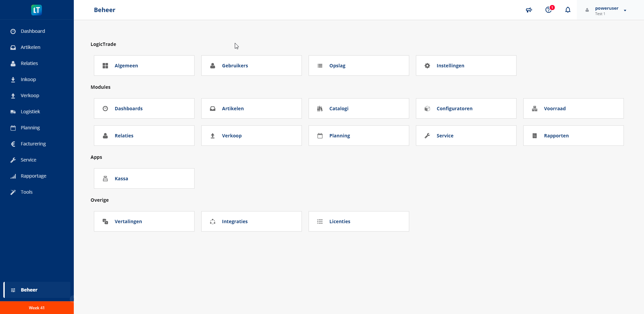644x314 pixels.
Task: Click the wrench icon on Service tile
Action: click(x=427, y=136)
